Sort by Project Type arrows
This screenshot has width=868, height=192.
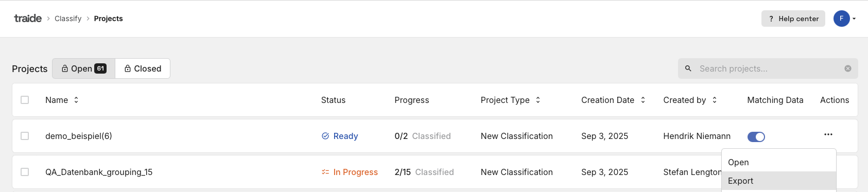pos(538,100)
